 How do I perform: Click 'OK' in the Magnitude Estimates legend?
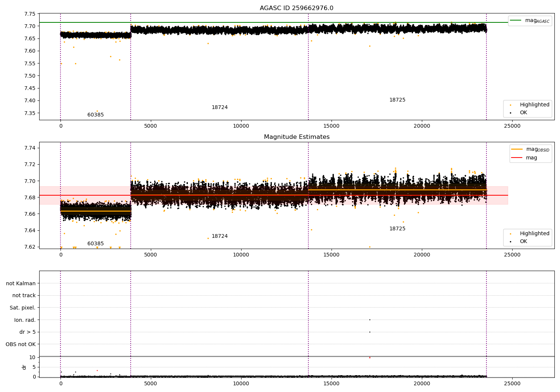pyautogui.click(x=523, y=242)
